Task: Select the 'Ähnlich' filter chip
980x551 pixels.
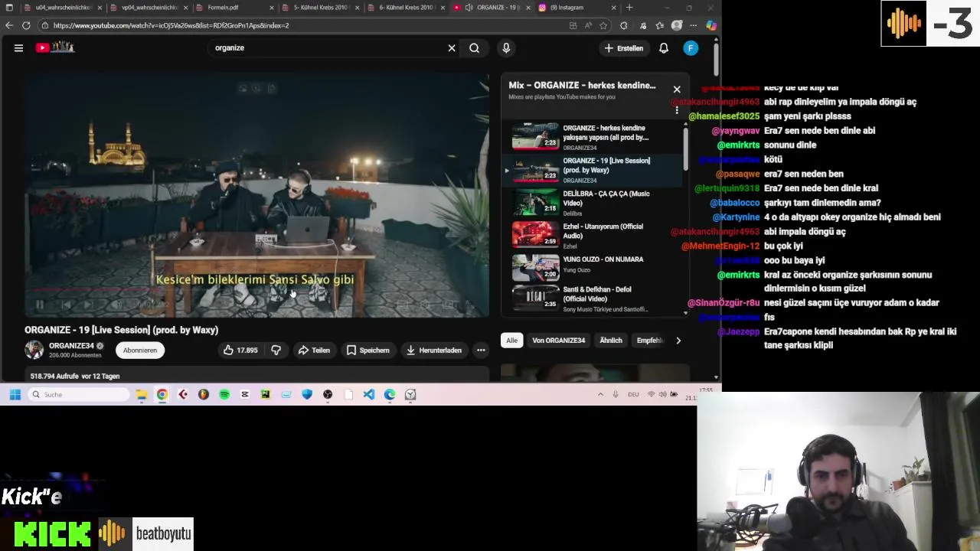Action: click(x=611, y=341)
